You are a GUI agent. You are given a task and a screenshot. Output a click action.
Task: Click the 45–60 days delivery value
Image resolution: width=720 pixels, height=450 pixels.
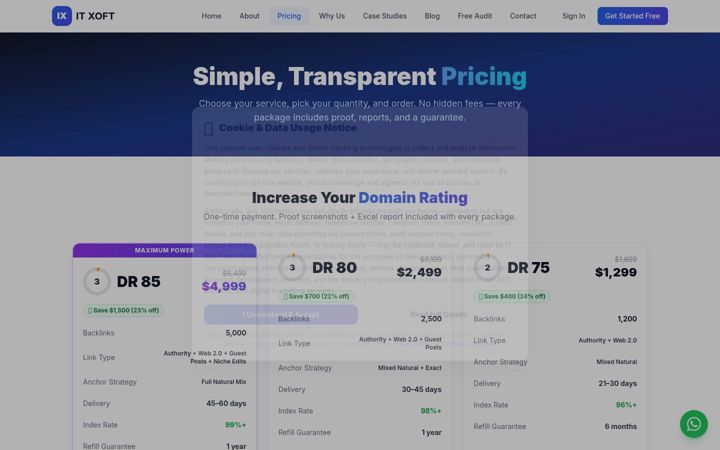pyautogui.click(x=226, y=404)
